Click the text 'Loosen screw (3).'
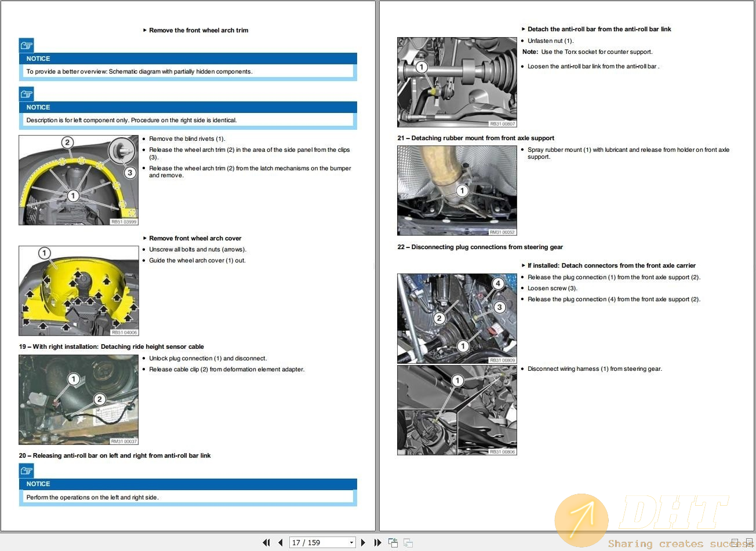756x551 pixels. pyautogui.click(x=553, y=288)
